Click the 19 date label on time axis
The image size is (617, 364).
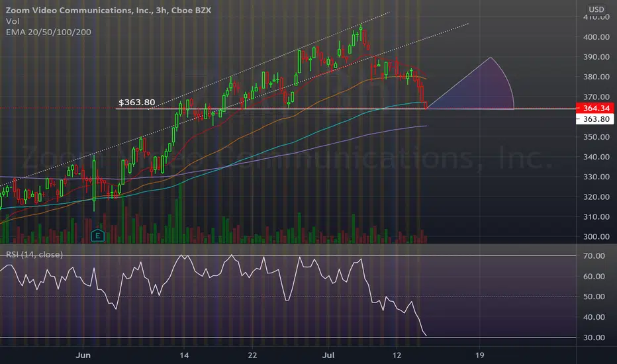pos(479,355)
